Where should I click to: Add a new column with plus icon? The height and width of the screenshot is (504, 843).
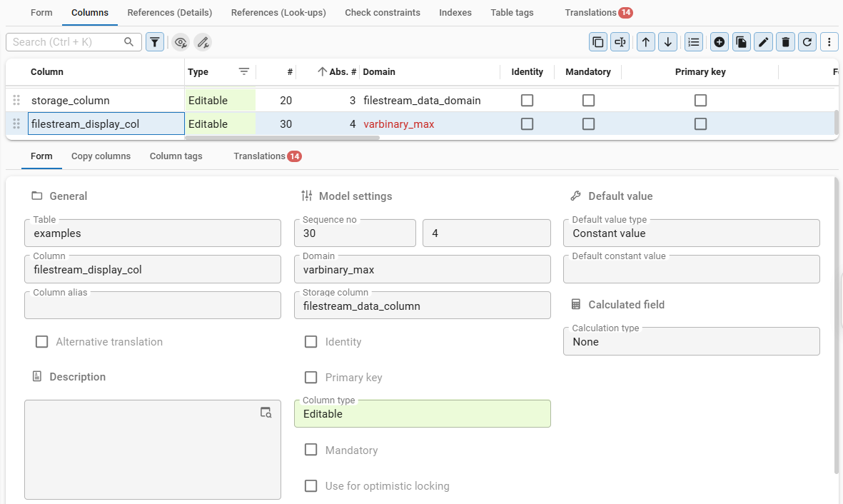(x=720, y=42)
